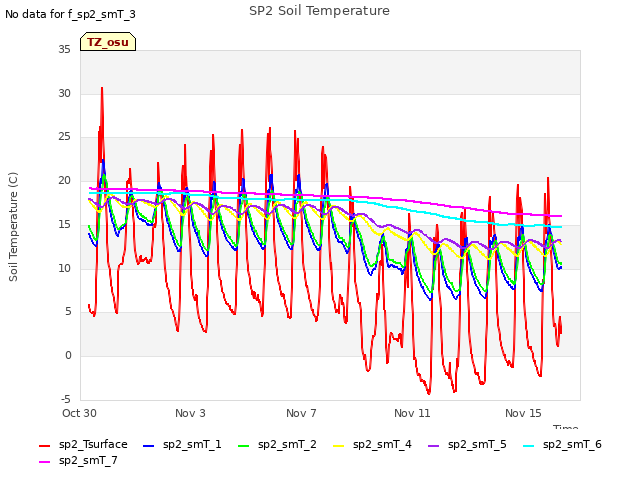Click the 25 y-axis tick label
The image size is (640, 480).
64,137
